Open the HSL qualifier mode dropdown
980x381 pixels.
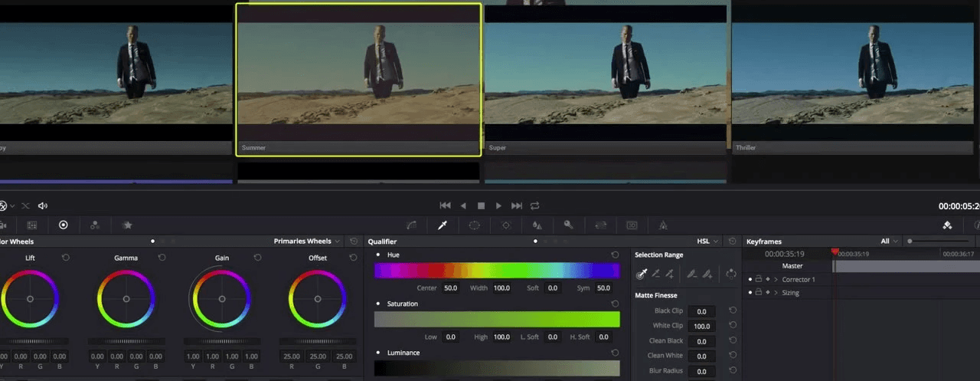pyautogui.click(x=707, y=241)
